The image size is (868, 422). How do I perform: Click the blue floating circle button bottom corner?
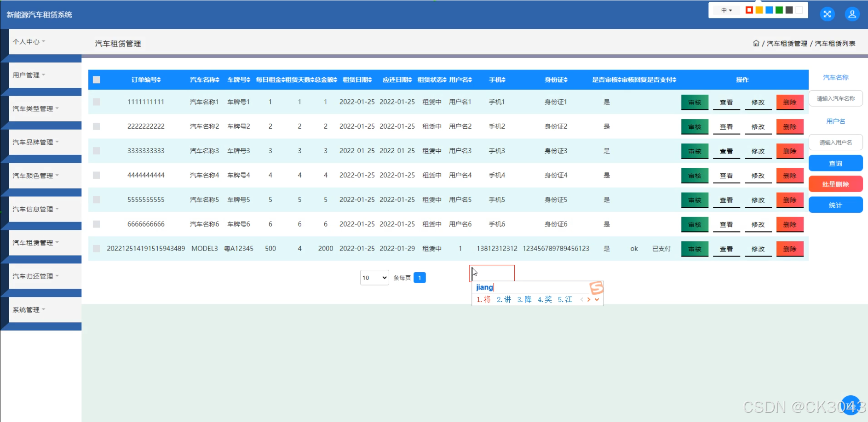pyautogui.click(x=851, y=405)
